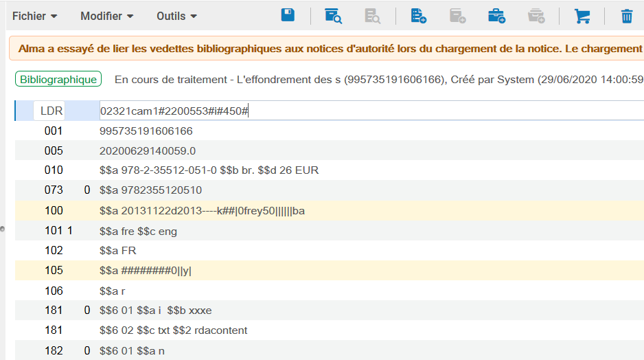Select the 010 ISBN field row

point(209,170)
